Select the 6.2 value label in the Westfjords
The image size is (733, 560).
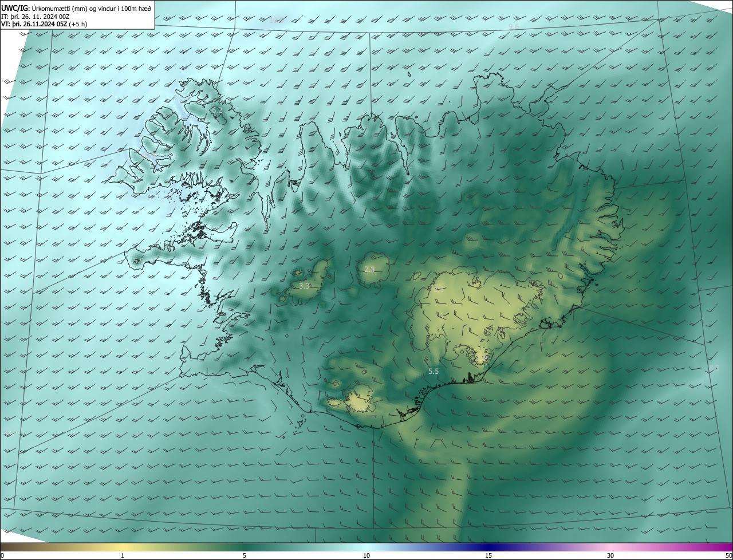[216, 110]
